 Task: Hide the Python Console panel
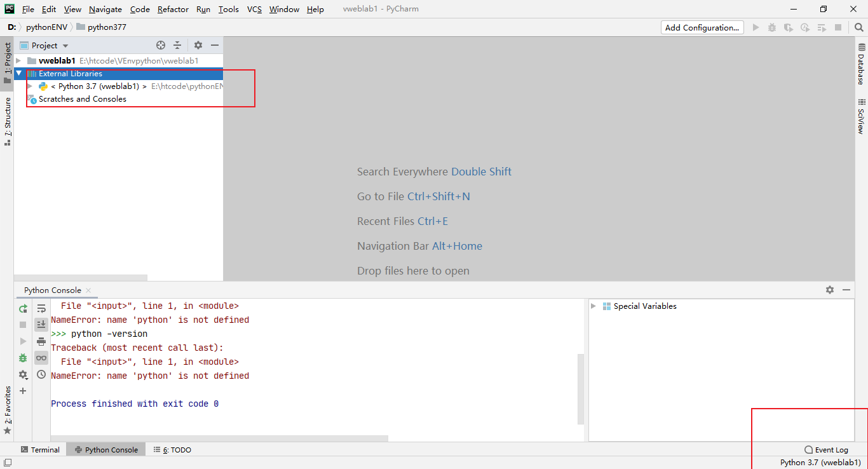846,290
